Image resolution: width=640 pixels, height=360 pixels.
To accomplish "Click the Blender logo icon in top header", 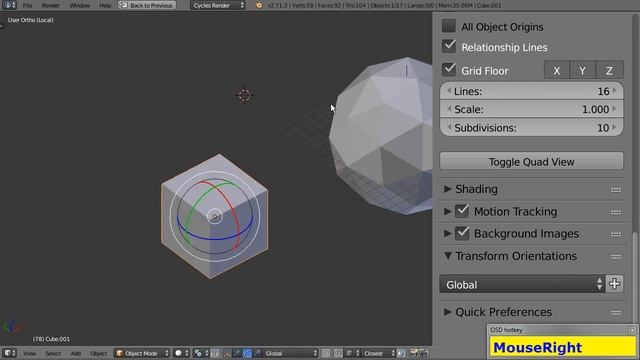I will (258, 5).
